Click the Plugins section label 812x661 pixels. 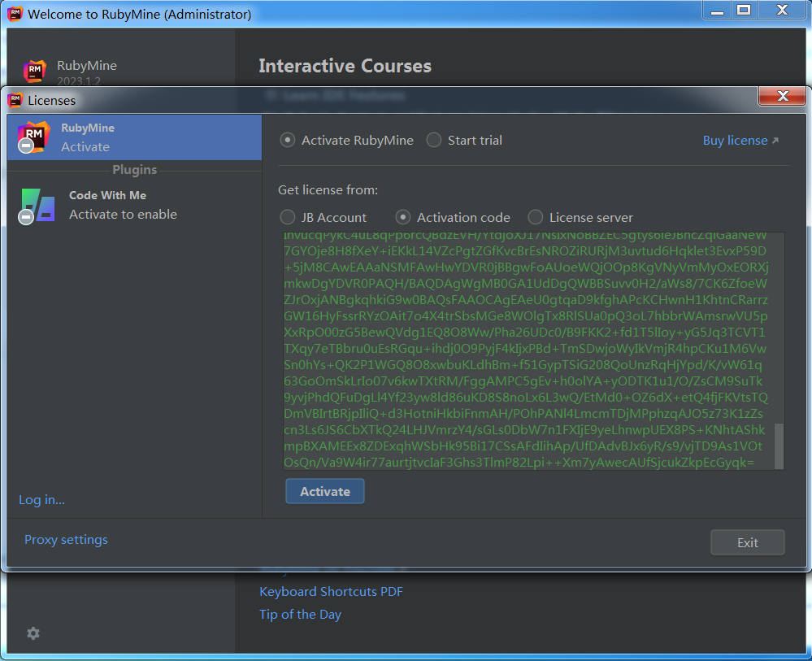(x=135, y=170)
